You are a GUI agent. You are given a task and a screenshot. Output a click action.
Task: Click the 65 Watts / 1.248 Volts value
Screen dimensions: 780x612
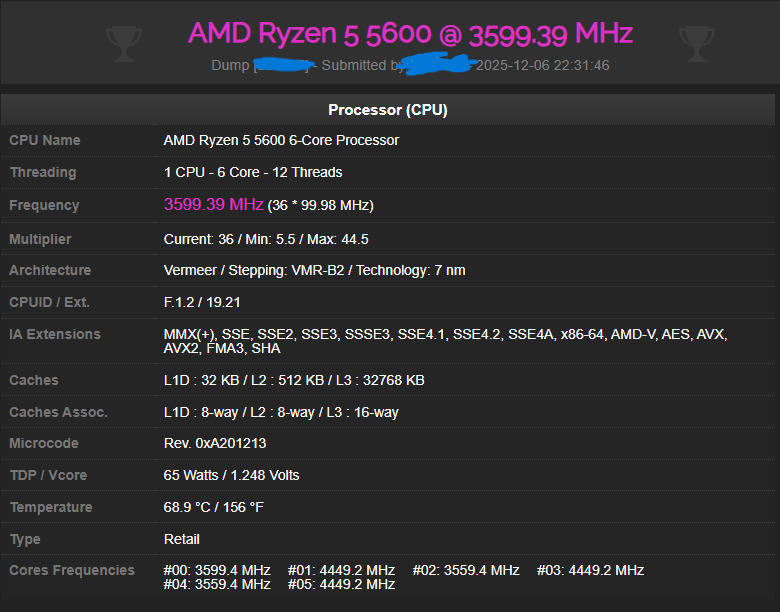pos(231,475)
